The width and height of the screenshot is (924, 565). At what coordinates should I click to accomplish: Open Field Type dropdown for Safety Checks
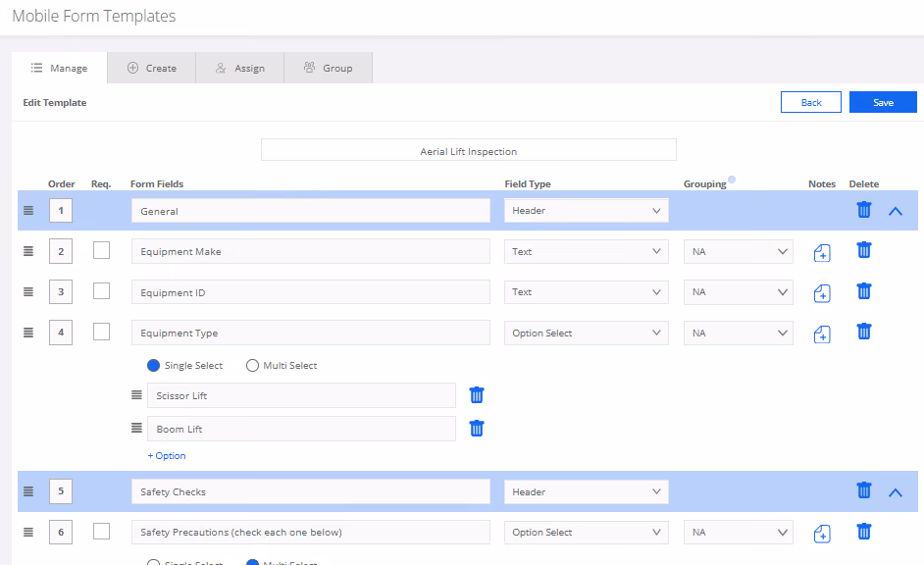(x=587, y=492)
